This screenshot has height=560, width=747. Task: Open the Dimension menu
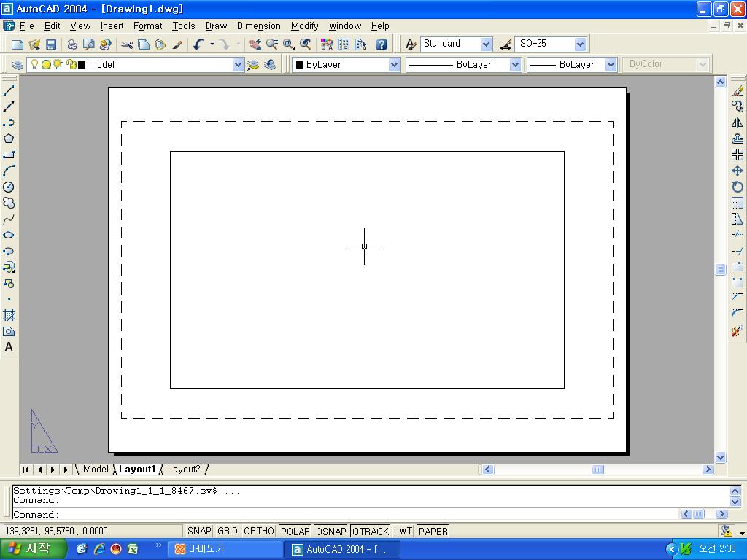tap(259, 26)
